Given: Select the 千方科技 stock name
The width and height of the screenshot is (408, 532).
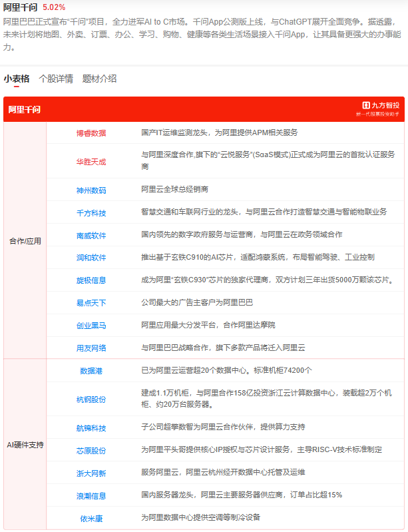Looking at the screenshot, I should point(91,212).
